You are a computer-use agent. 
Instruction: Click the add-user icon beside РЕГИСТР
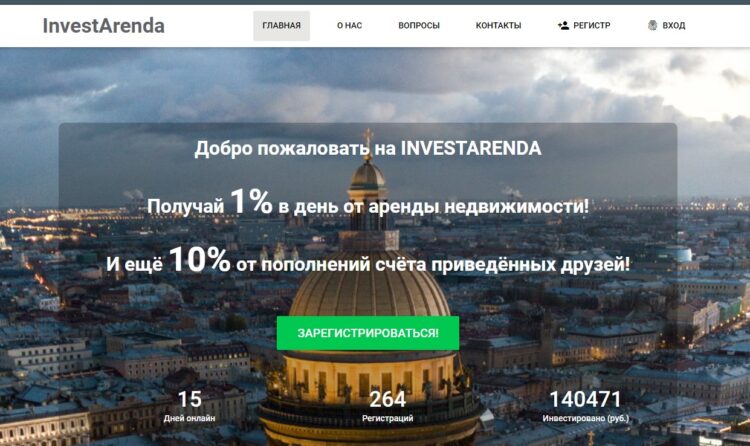(x=563, y=25)
